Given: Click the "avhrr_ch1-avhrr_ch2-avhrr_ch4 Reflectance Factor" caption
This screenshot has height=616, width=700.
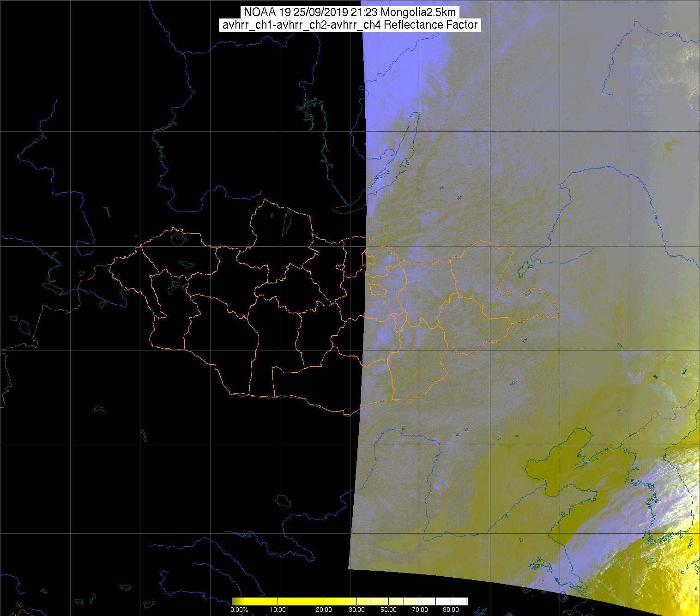Looking at the screenshot, I should pyautogui.click(x=350, y=25).
